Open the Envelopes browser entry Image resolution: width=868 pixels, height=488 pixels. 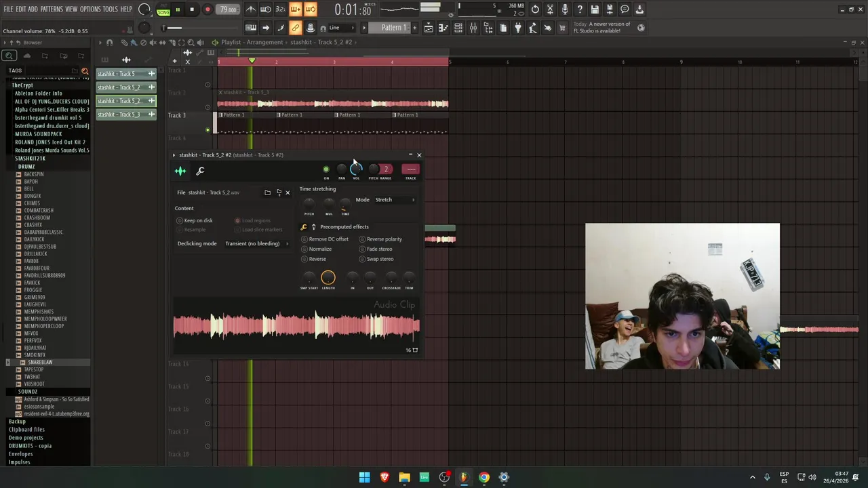[x=20, y=454]
